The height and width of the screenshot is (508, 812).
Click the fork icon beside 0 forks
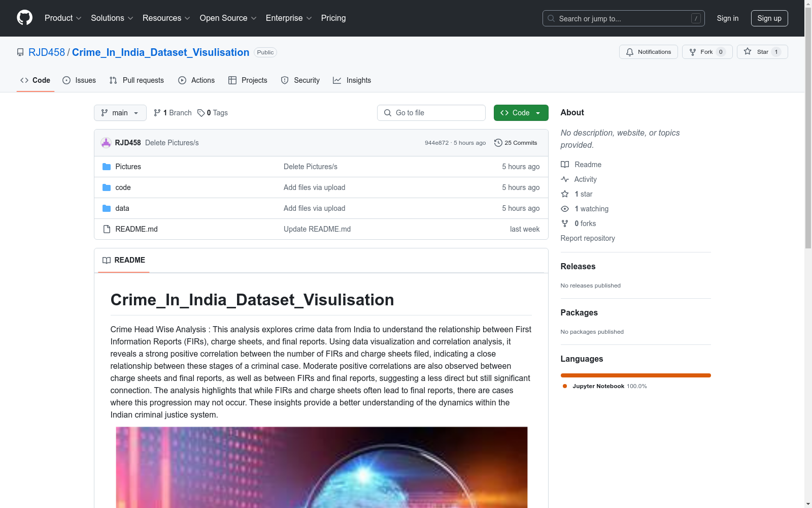coord(565,224)
